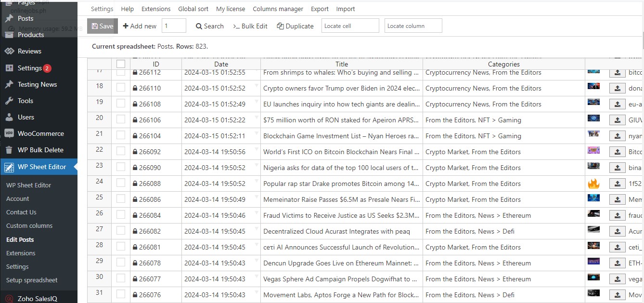This screenshot has height=303, width=644.
Task: Open the Export menu
Action: pos(320,9)
